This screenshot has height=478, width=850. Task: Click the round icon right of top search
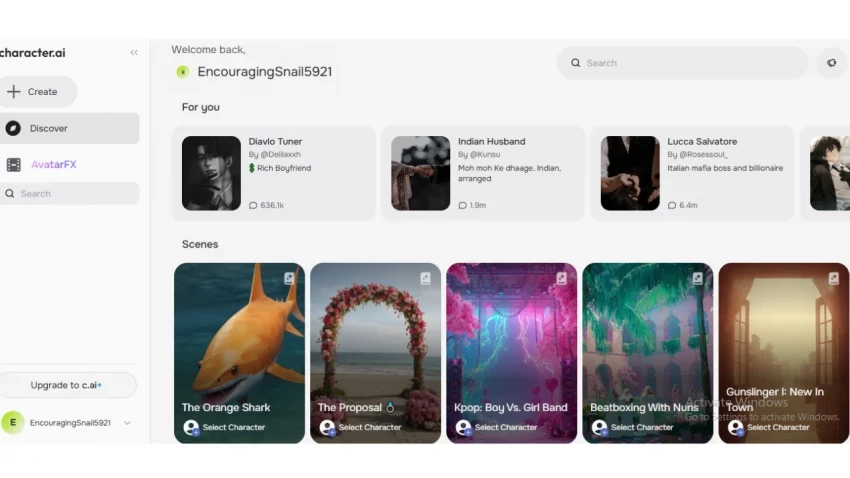click(832, 63)
